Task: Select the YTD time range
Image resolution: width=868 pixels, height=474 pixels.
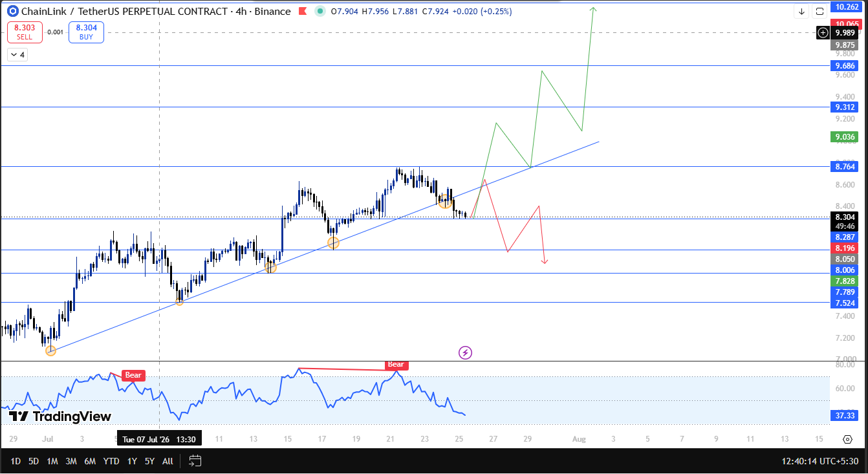Action: pyautogui.click(x=111, y=461)
